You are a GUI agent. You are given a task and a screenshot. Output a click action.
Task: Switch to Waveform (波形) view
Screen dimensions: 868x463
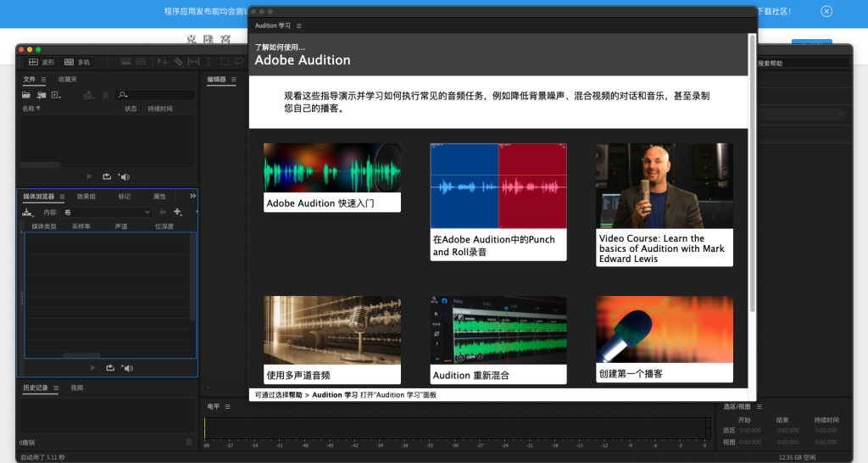tap(42, 62)
